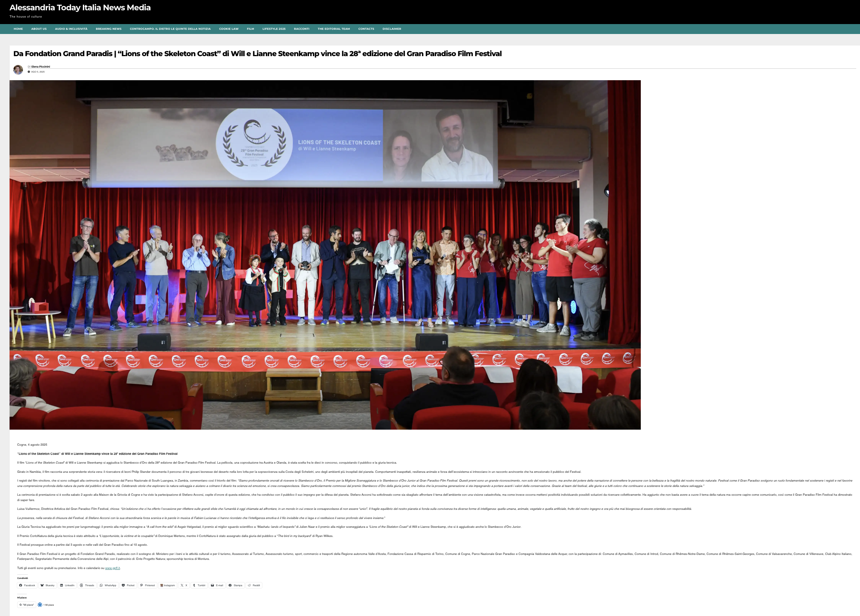Open the blue liker avatar beside '1 Mi piace'
The height and width of the screenshot is (616, 860).
(40, 605)
